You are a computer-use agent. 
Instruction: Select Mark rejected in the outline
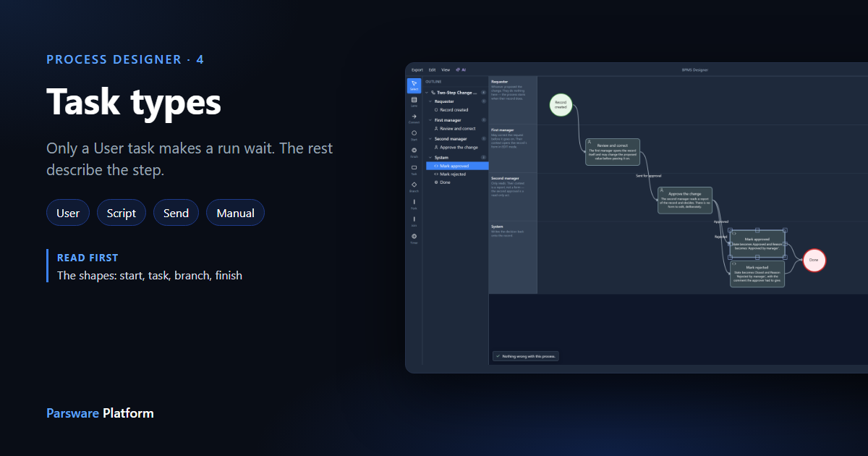[458, 174]
